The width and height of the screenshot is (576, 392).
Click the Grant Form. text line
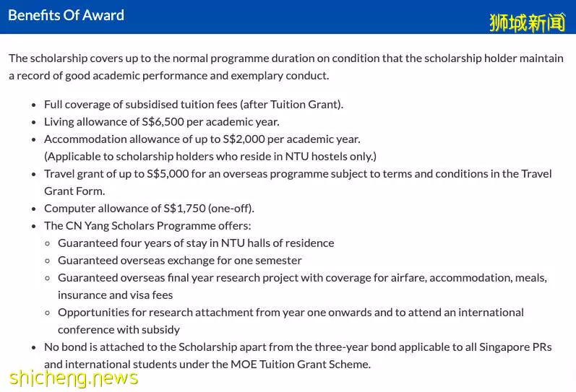(74, 191)
